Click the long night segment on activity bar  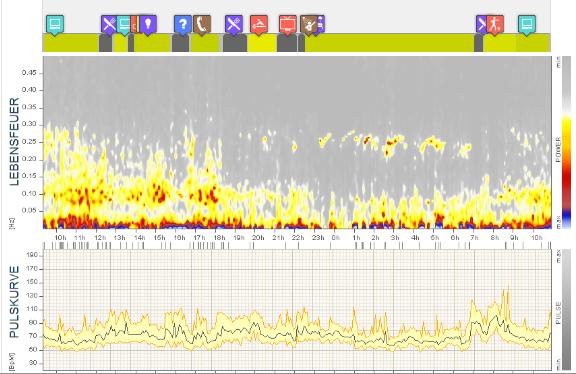tap(389, 43)
